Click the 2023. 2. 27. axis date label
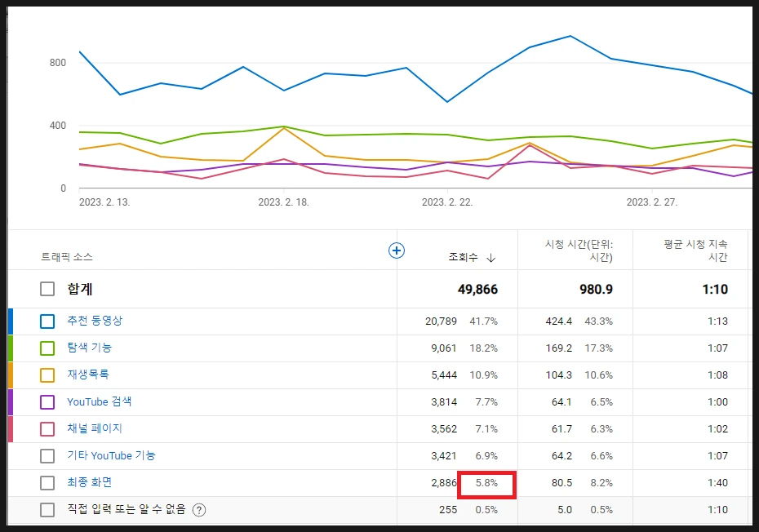 652,202
